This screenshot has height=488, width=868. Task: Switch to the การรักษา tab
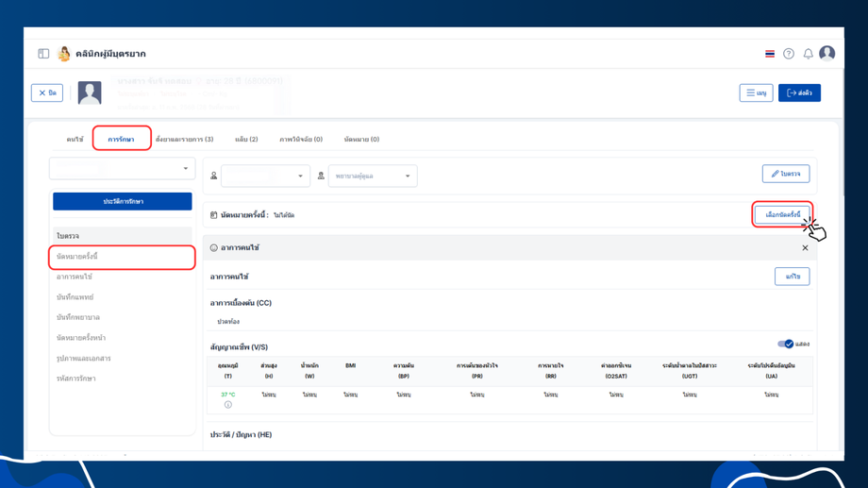[121, 139]
